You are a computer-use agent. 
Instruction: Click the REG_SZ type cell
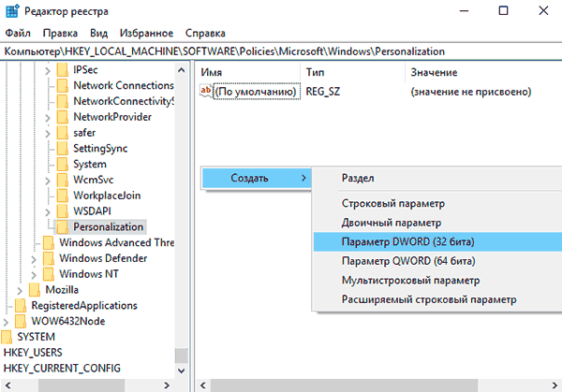[322, 92]
